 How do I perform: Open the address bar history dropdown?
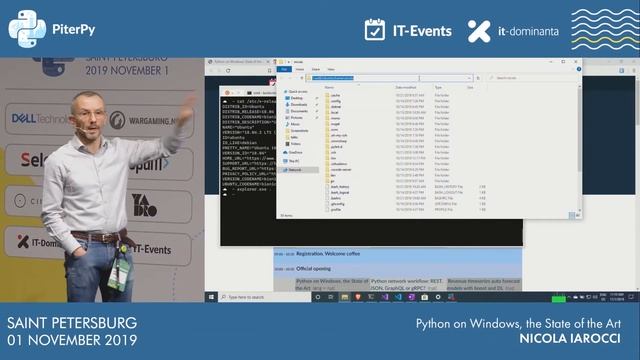tap(469, 78)
